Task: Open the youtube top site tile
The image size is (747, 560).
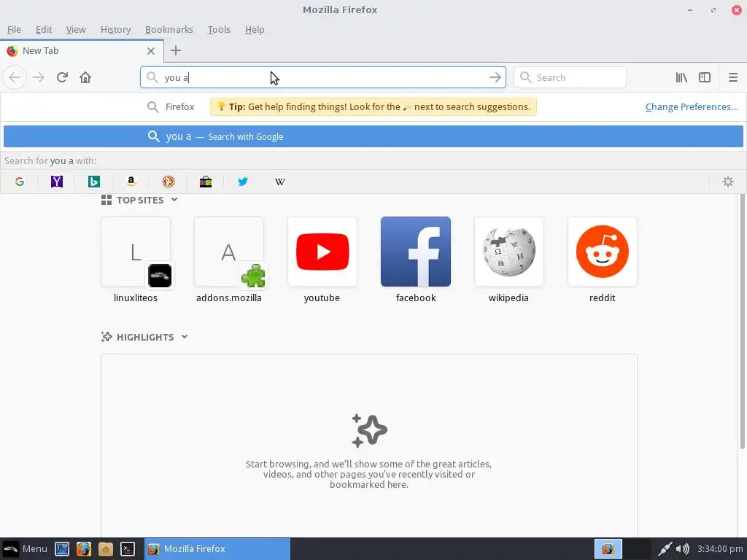Action: pyautogui.click(x=322, y=252)
